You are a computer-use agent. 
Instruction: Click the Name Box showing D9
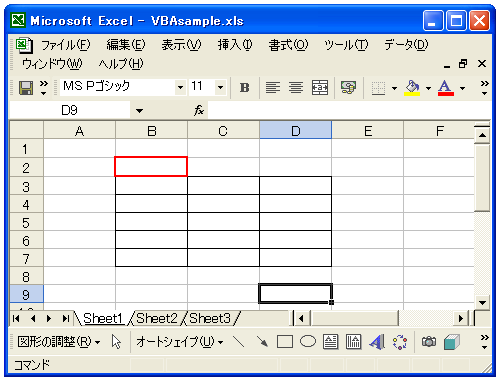coord(70,110)
